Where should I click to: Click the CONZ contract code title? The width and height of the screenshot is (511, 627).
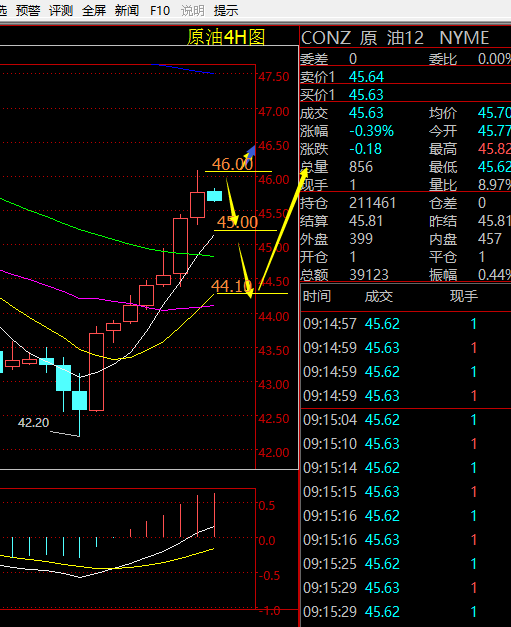326,38
